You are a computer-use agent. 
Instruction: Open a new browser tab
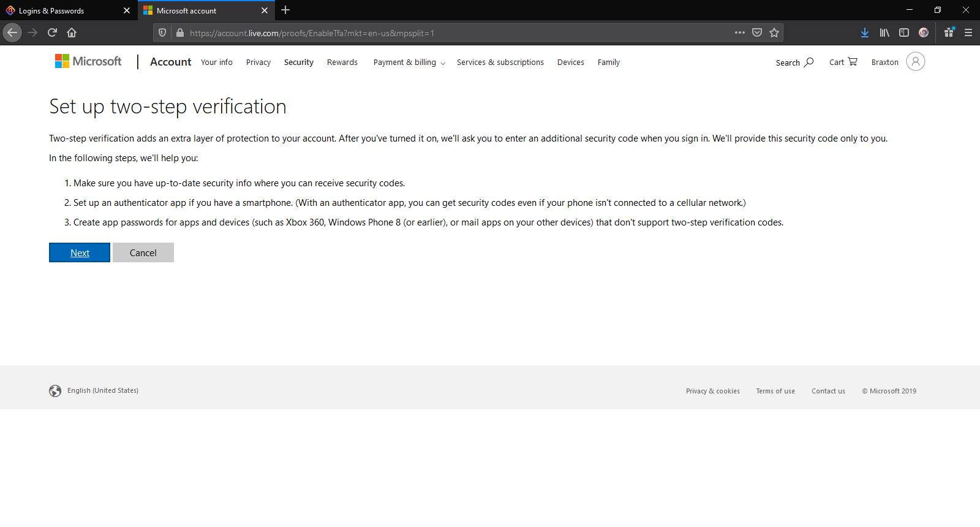click(285, 10)
